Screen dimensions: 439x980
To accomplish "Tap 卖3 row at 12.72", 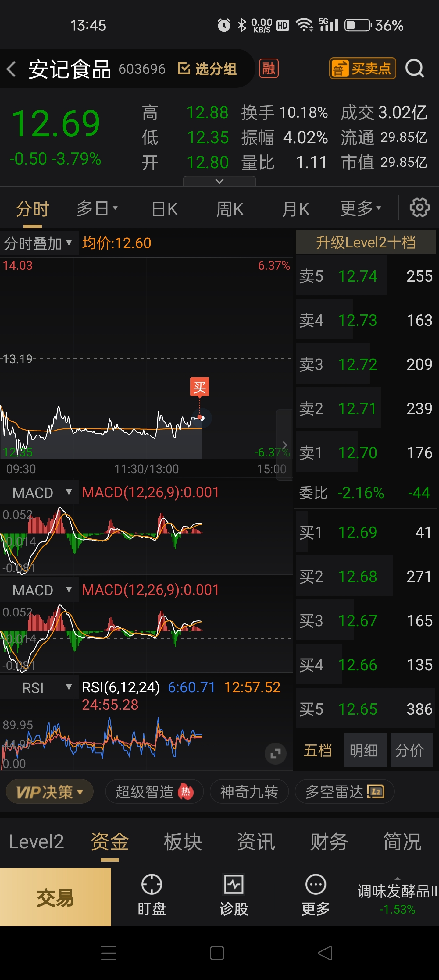I will 366,364.
